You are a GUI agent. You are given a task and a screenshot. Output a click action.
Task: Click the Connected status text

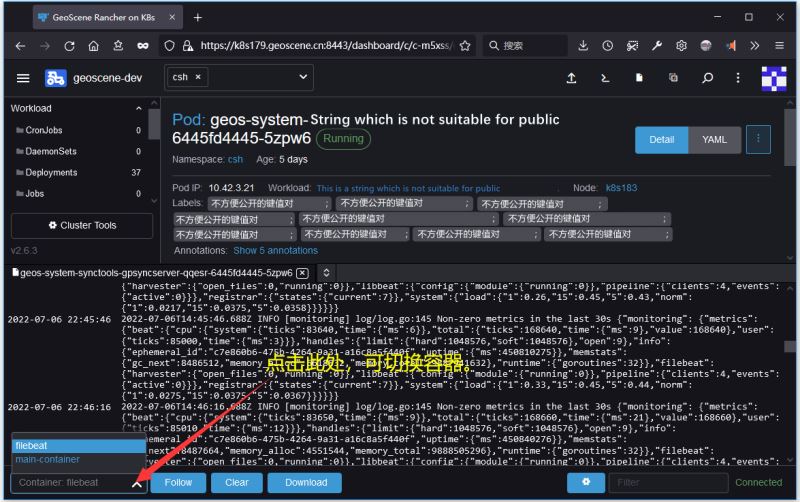pyautogui.click(x=758, y=483)
